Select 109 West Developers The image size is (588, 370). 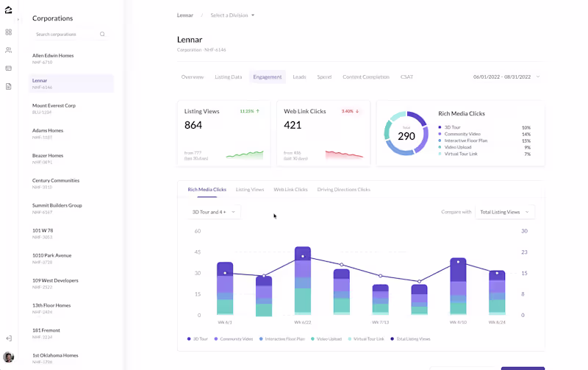point(71,284)
